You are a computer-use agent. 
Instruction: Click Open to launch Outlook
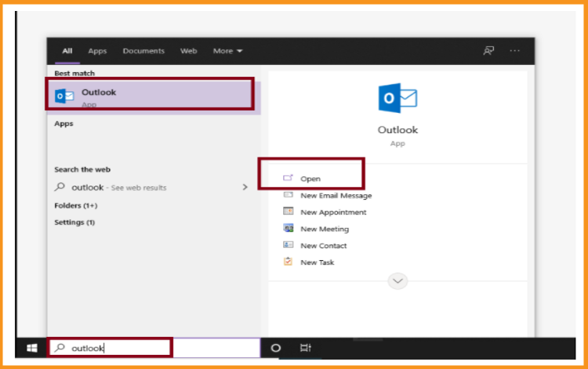point(310,179)
